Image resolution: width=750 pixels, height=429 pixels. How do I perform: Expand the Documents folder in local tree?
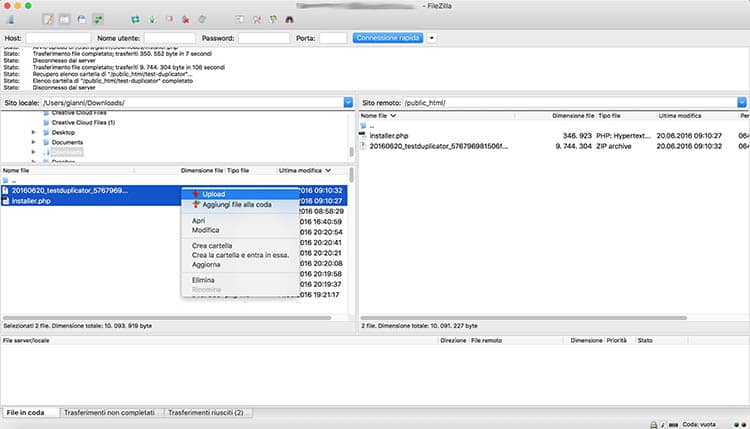pos(33,142)
